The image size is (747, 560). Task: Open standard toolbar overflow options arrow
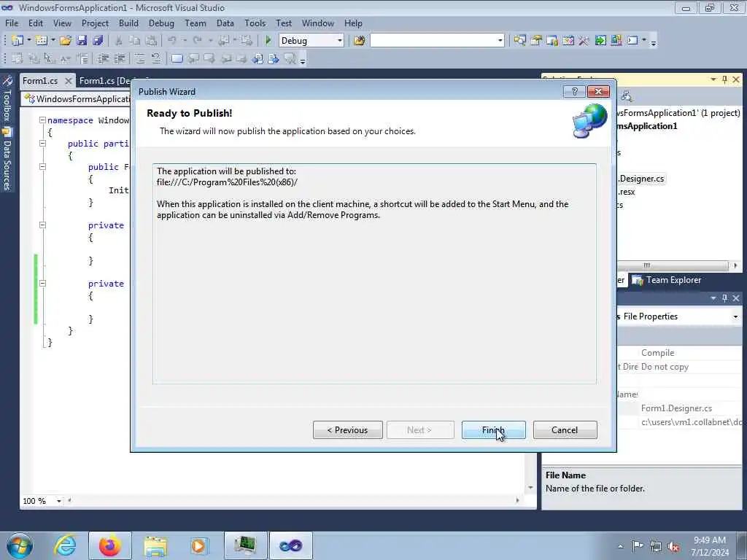(x=654, y=42)
